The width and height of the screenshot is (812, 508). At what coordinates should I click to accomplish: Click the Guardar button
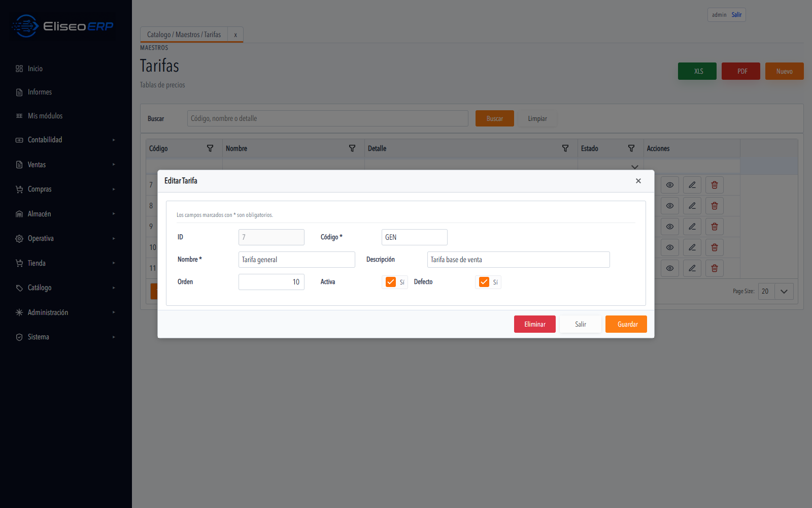point(626,324)
